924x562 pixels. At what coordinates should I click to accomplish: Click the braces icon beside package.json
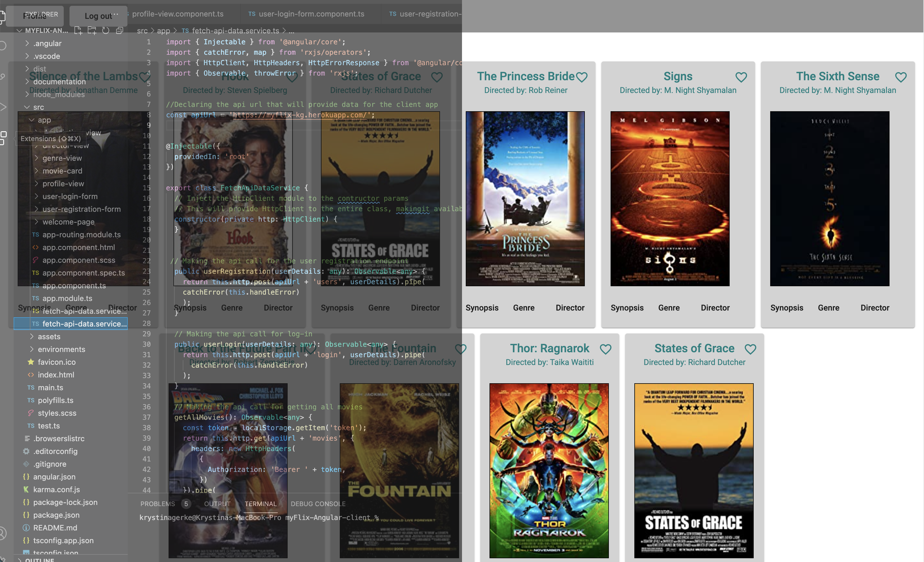[26, 515]
